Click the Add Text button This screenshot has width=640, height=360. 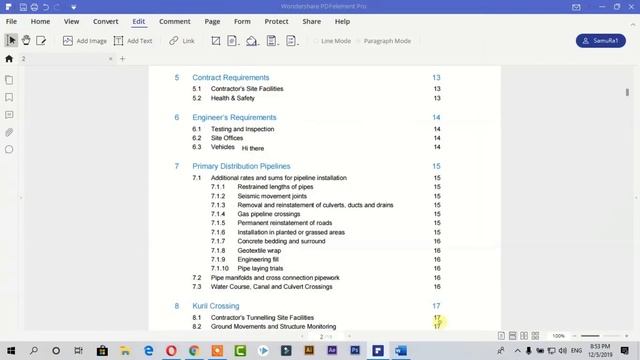pyautogui.click(x=133, y=41)
